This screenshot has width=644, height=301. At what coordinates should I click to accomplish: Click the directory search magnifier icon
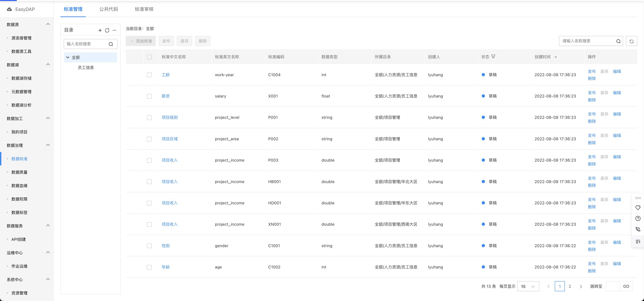(111, 44)
